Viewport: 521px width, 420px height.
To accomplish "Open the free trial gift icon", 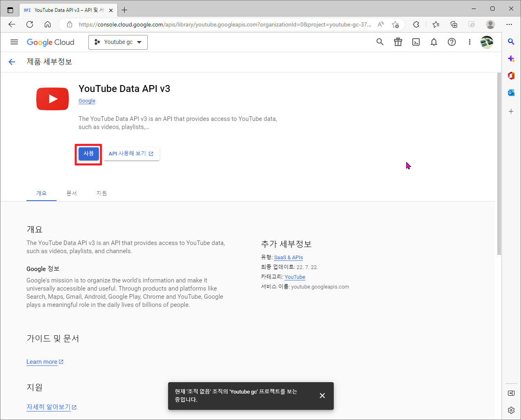I will click(x=398, y=42).
